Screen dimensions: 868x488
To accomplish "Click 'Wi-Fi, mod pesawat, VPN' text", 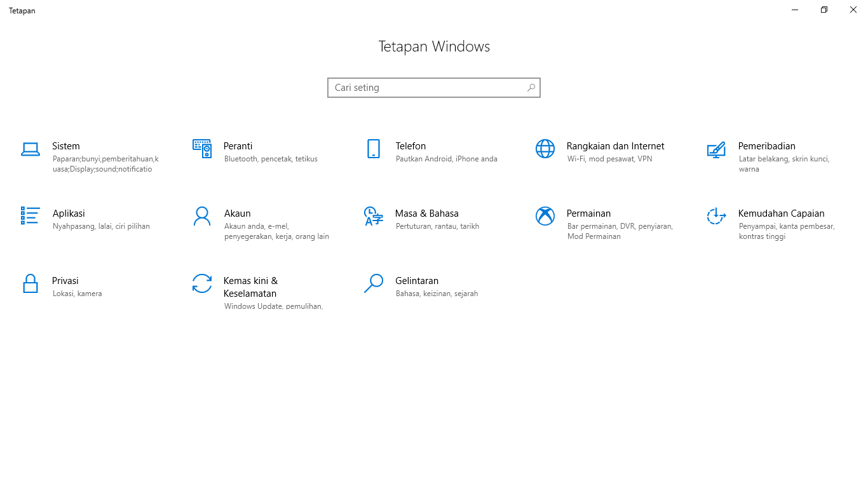I will pos(610,159).
